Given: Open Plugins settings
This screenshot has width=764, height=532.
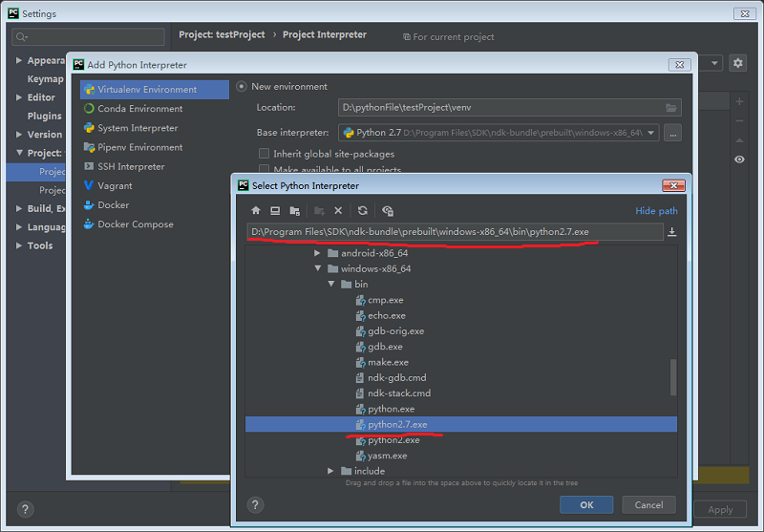Looking at the screenshot, I should (44, 116).
